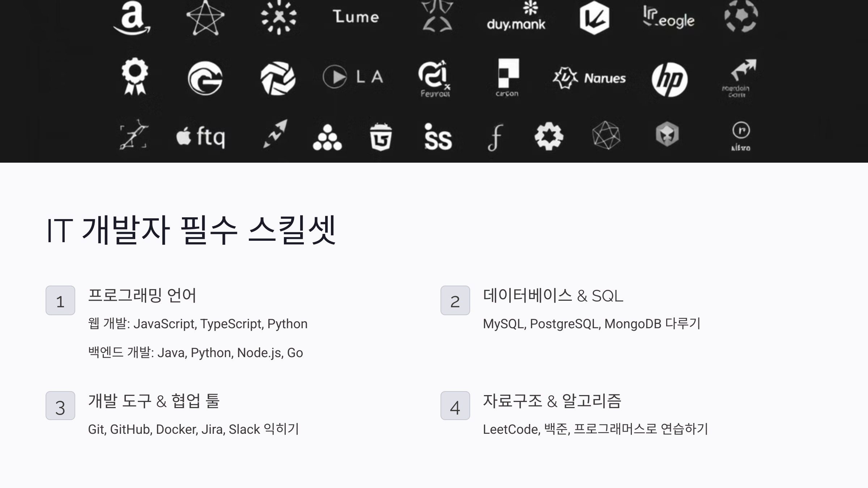
Task: Click the '웹 개발: JavaScript, TypeScript, Python' line
Action: 198,324
